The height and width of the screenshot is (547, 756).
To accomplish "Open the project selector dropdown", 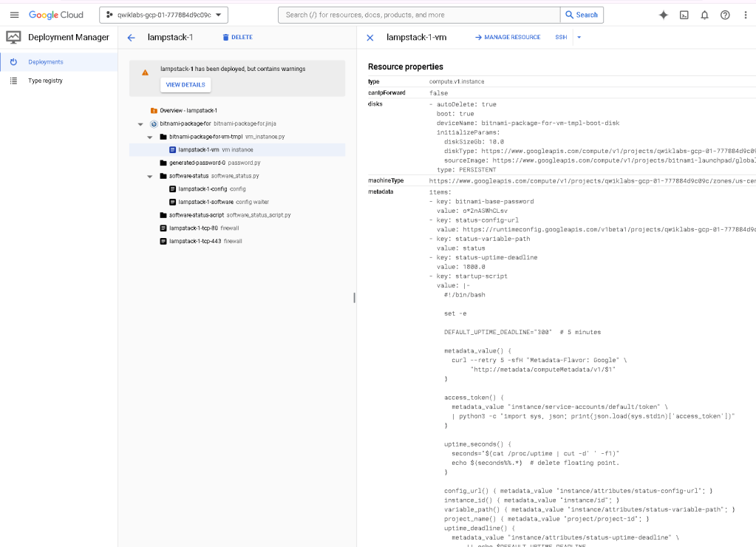I will (x=163, y=15).
